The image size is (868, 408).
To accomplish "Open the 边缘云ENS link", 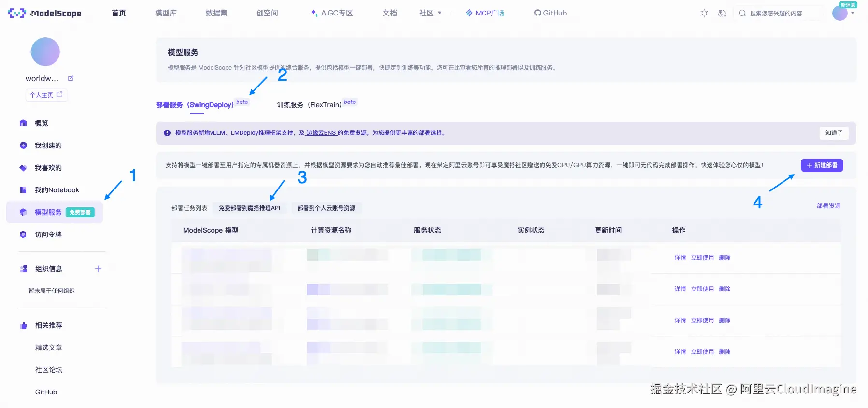I will [321, 133].
